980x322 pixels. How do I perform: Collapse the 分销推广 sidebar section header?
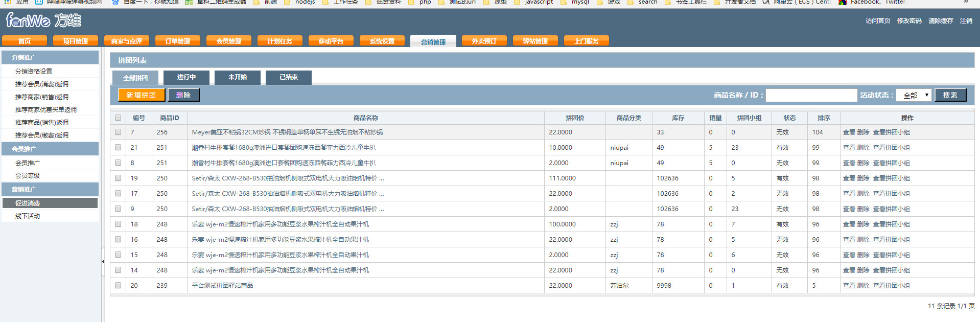pyautogui.click(x=50, y=57)
